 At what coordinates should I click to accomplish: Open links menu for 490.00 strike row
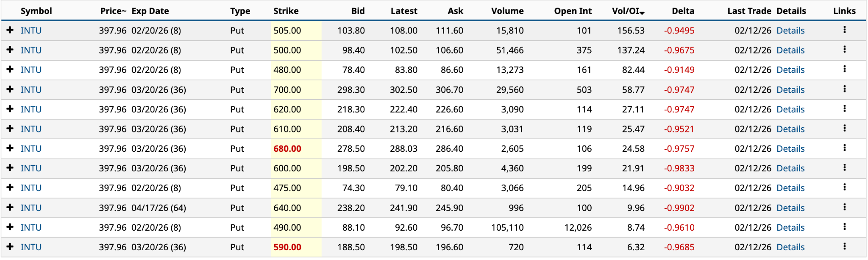(x=844, y=227)
